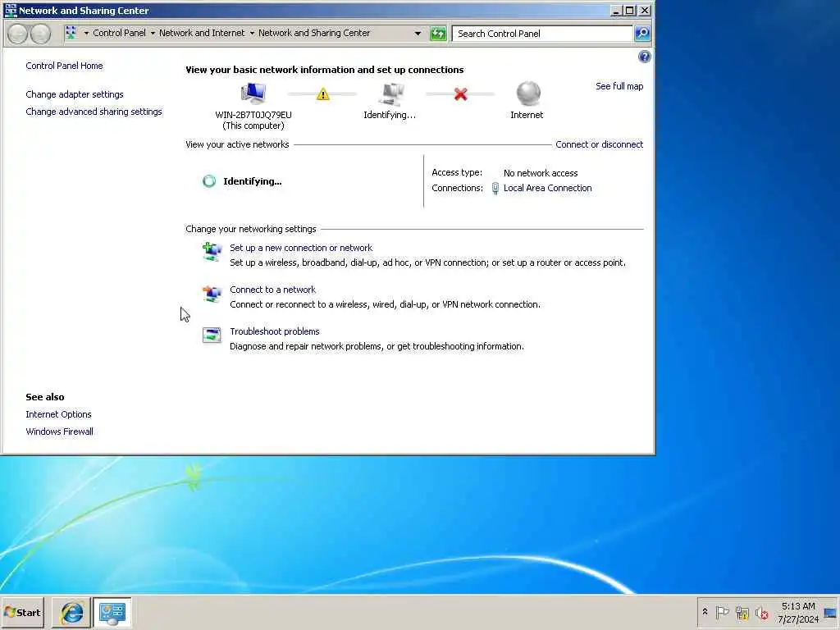The image size is (840, 630).
Task: Click See full map link
Action: [619, 86]
